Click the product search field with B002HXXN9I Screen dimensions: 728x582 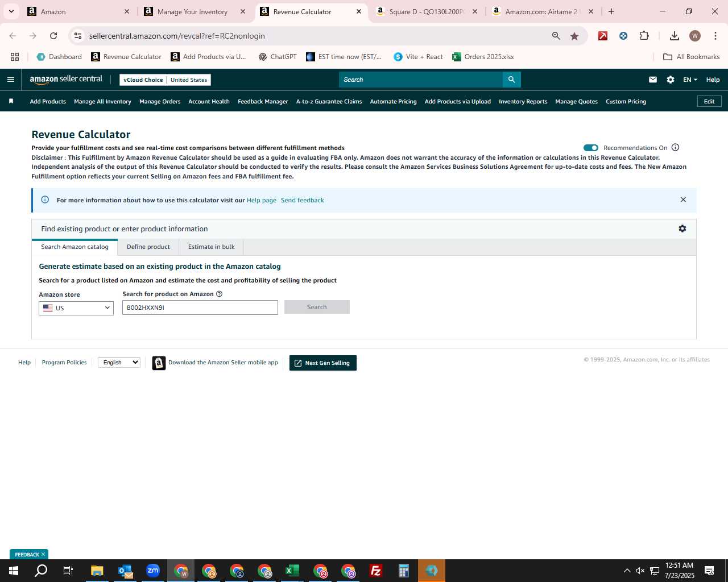(200, 307)
